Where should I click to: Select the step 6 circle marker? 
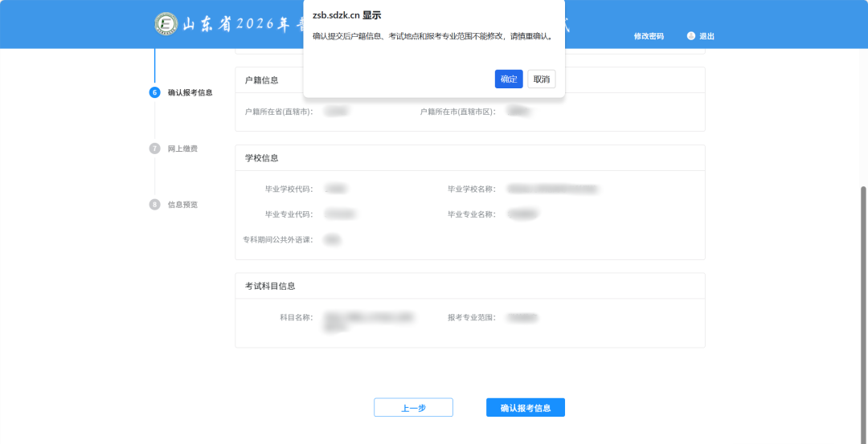(x=155, y=92)
